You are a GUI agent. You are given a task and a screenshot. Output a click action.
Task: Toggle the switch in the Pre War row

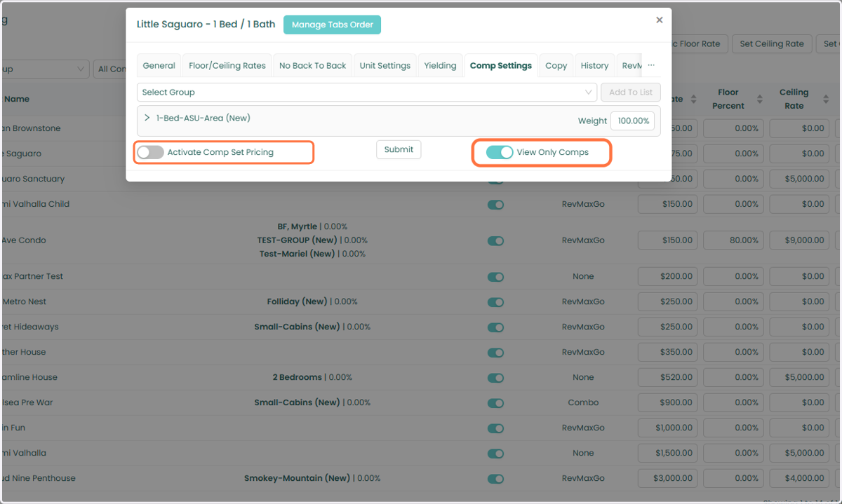(x=495, y=403)
